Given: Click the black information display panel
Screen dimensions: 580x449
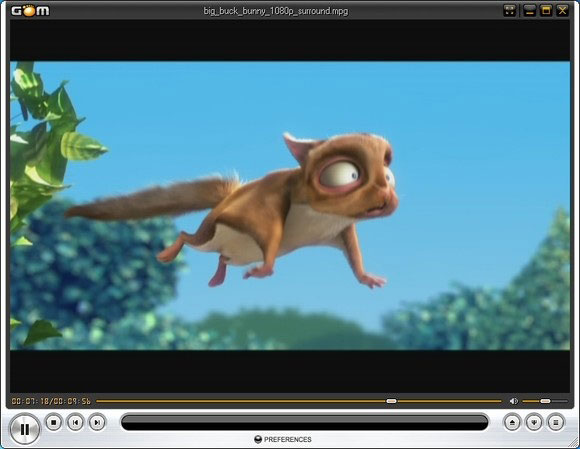Looking at the screenshot, I should tap(304, 422).
